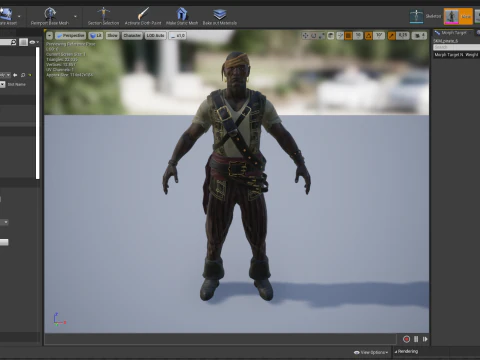Screen dimensions: 480x360
Task: Open the viewport Show menu
Action: point(112,35)
